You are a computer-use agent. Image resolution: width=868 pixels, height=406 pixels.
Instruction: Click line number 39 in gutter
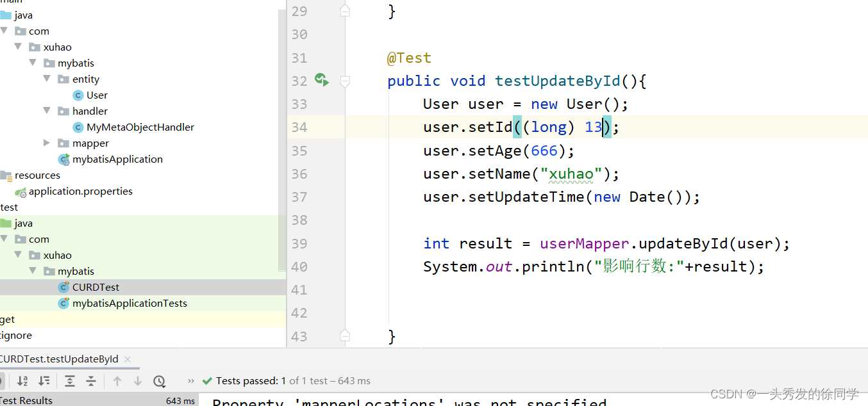coord(299,243)
